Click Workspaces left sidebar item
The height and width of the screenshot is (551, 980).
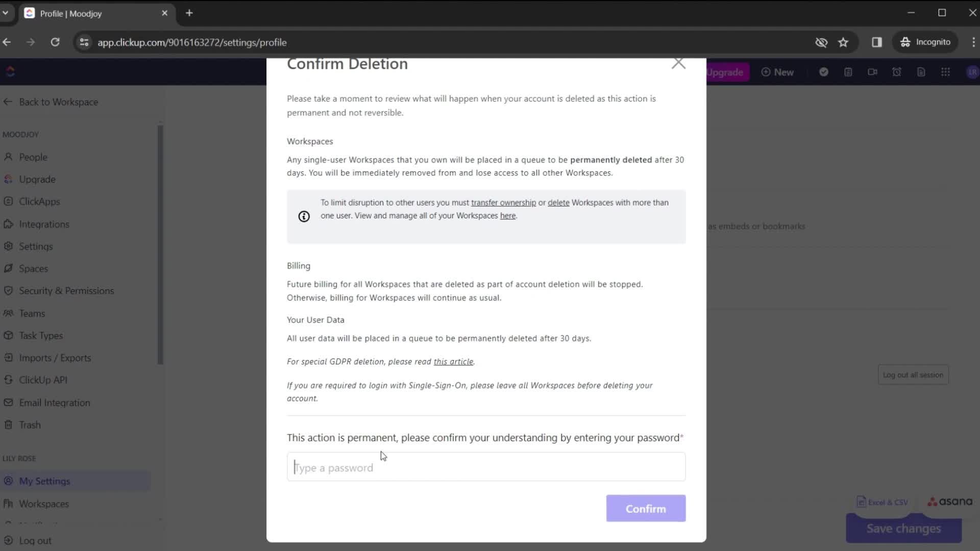pos(44,503)
